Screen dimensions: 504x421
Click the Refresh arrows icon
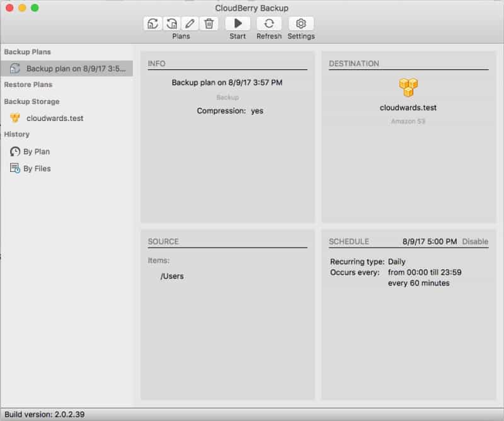(269, 23)
